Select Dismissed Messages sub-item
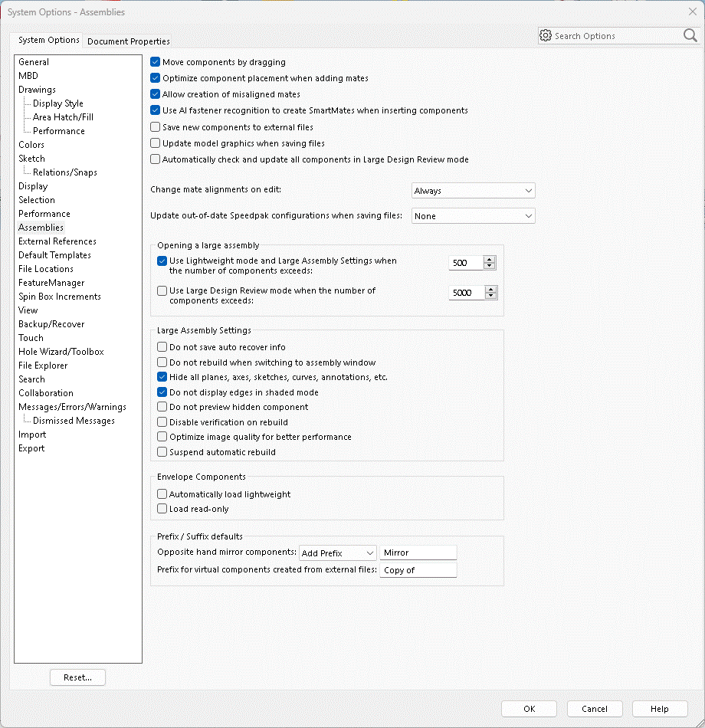The width and height of the screenshot is (705, 728). (74, 421)
